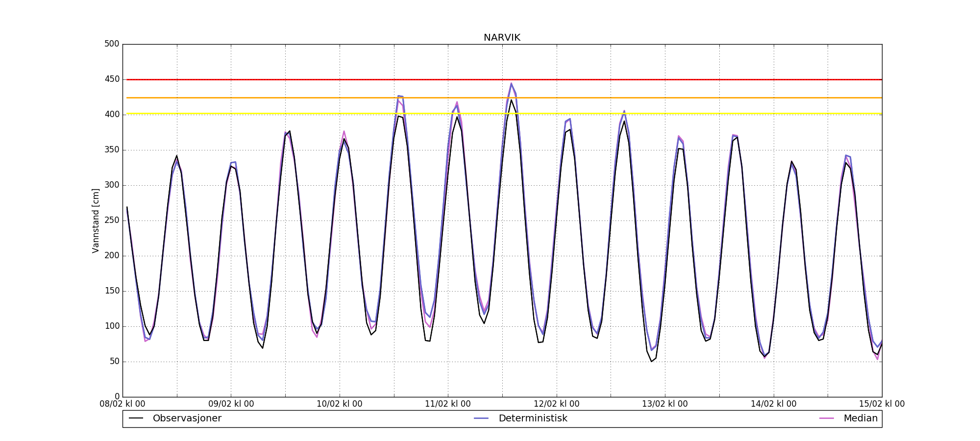Click the 100 y-axis tick label
This screenshot has height=441, width=980.
coord(112,326)
